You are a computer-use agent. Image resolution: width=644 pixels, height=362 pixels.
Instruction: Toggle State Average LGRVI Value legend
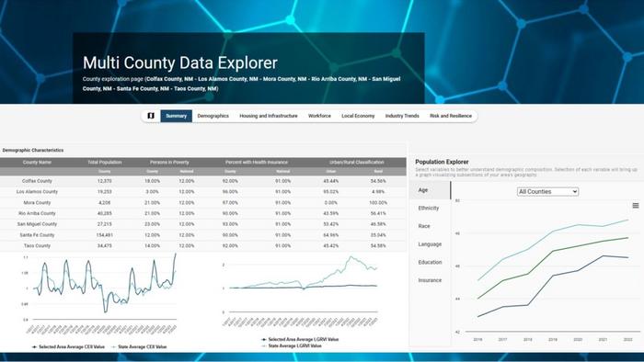tap(292, 346)
